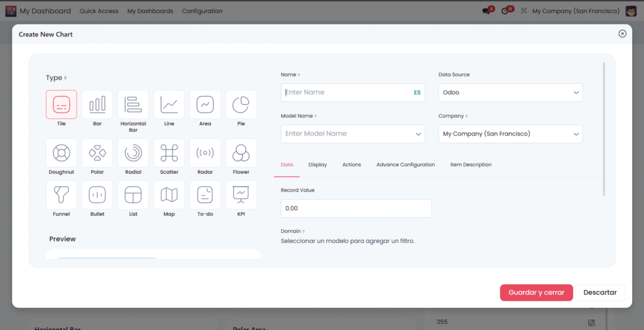Select the Funnel chart type

pos(62,195)
